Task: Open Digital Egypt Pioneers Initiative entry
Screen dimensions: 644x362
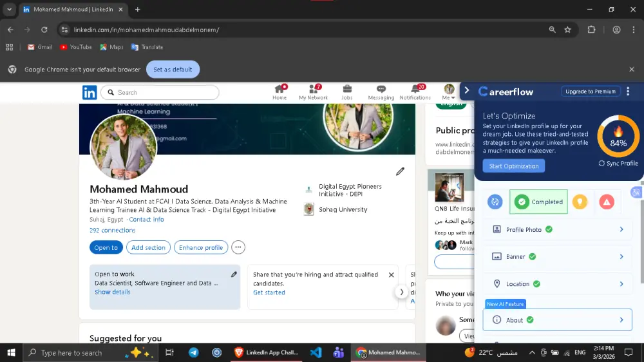Action: (x=343, y=190)
